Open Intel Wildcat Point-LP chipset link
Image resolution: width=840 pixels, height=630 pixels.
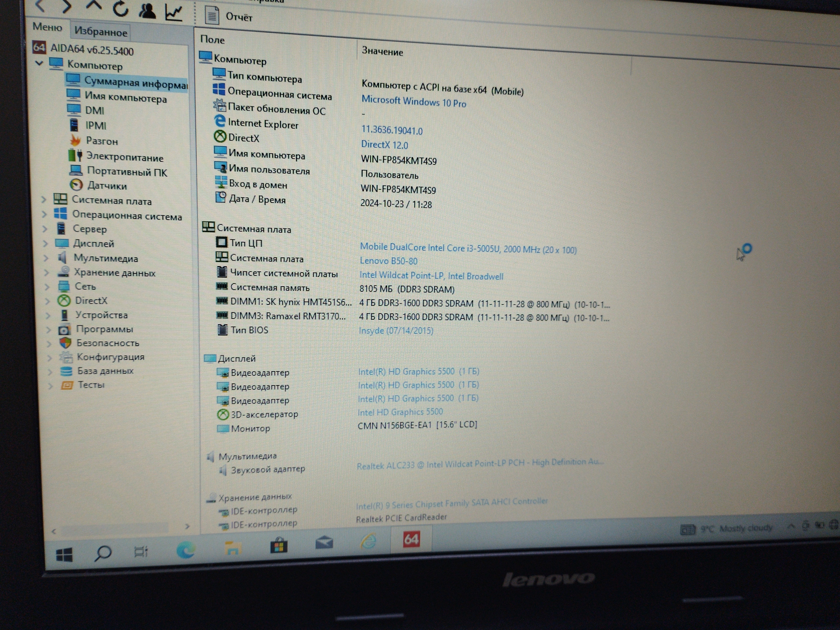point(431,276)
